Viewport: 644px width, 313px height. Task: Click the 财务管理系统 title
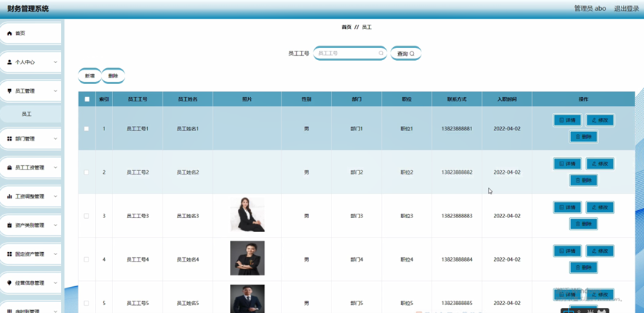point(28,8)
